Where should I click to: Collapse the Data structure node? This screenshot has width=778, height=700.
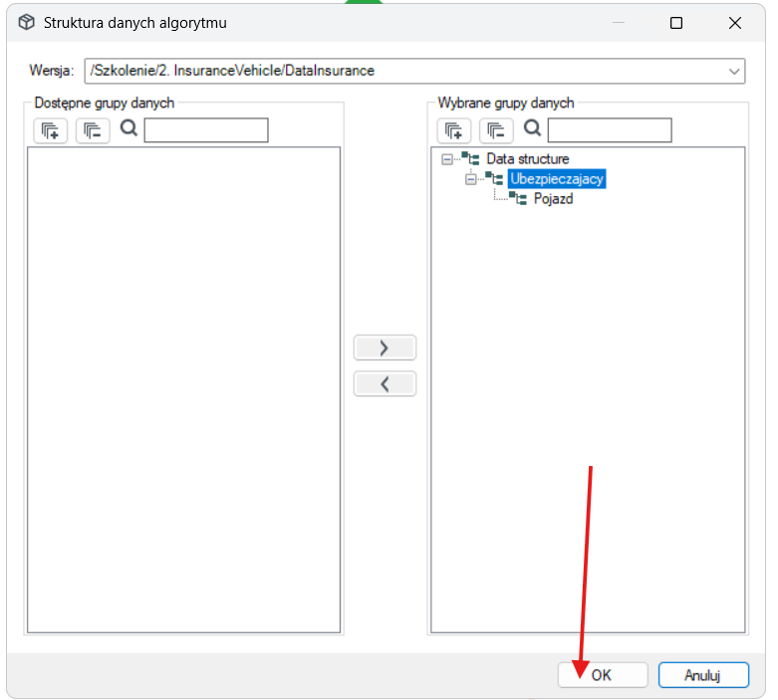click(447, 159)
